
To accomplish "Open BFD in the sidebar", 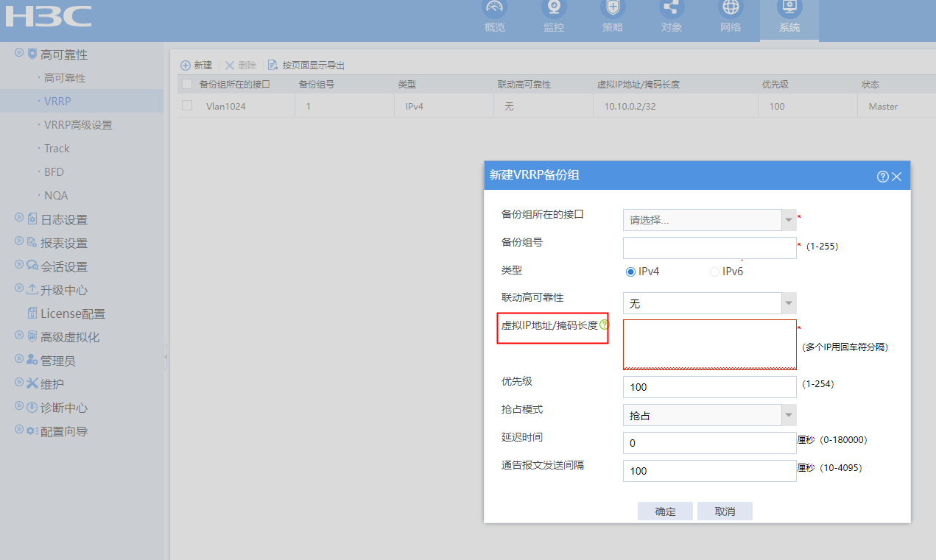I will coord(54,172).
